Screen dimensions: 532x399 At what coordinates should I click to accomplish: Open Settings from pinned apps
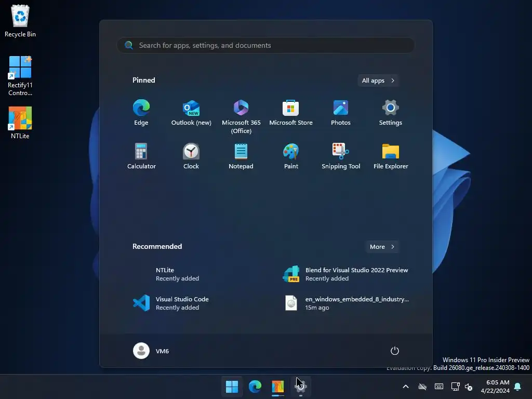coord(391,113)
